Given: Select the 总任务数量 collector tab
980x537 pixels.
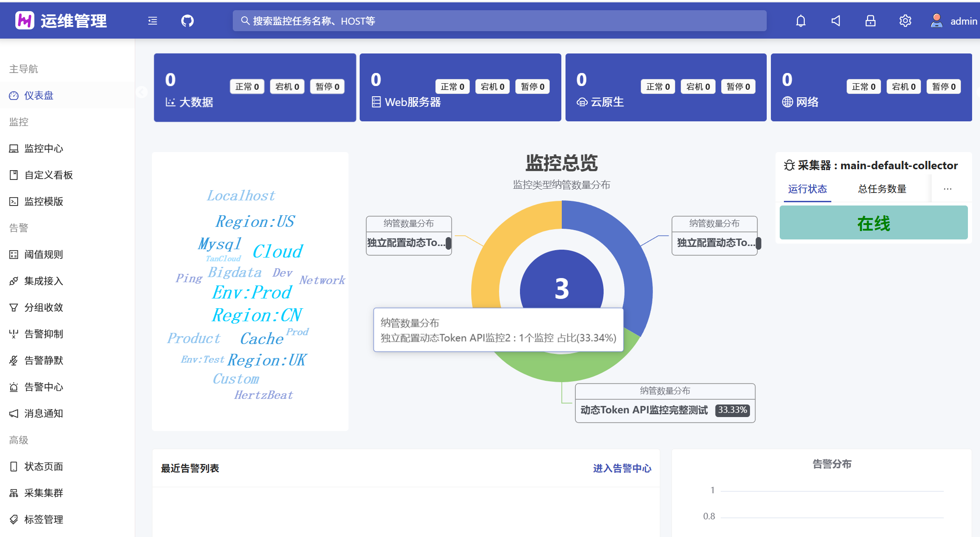Looking at the screenshot, I should (882, 189).
